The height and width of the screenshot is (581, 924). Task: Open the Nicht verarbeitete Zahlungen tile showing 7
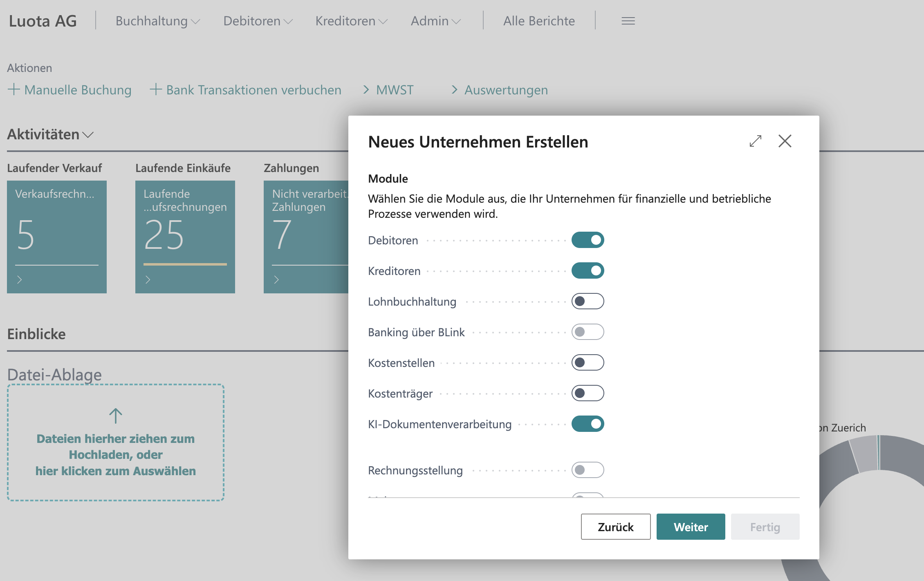[x=306, y=237]
